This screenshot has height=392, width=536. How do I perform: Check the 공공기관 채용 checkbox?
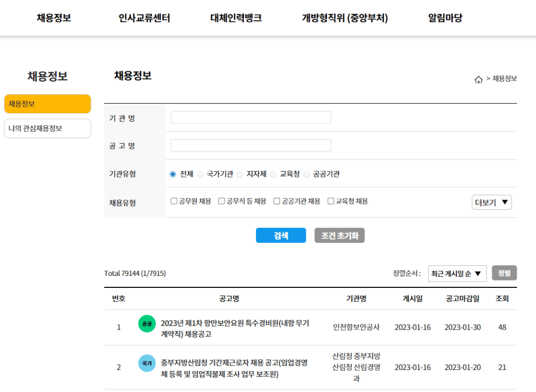pos(276,201)
